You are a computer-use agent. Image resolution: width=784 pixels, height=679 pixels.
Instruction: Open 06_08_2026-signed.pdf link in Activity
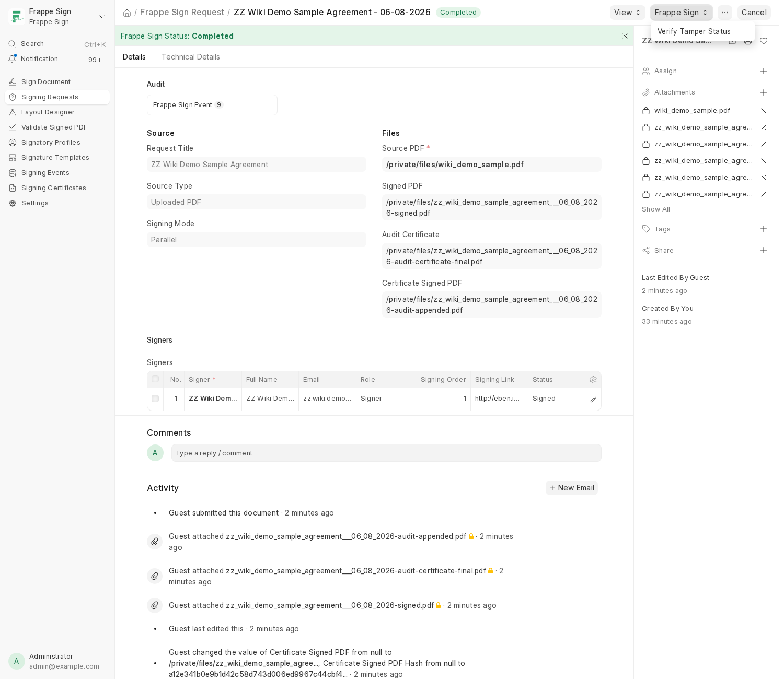[330, 605]
